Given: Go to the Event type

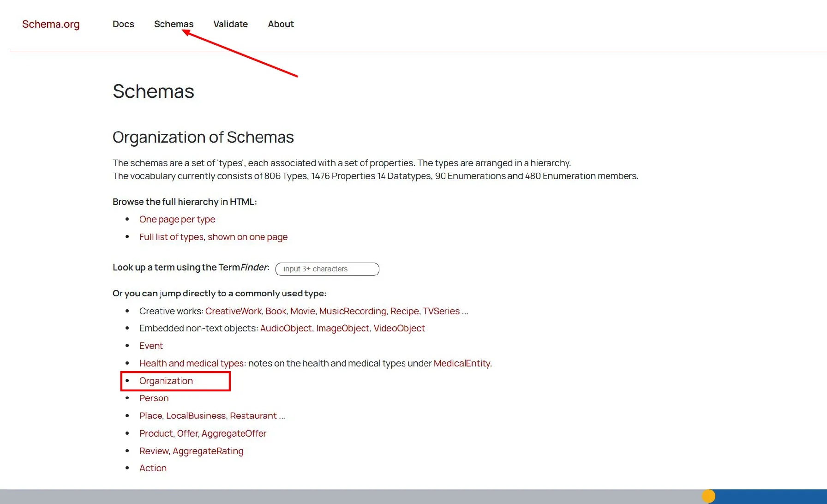Looking at the screenshot, I should coord(151,346).
